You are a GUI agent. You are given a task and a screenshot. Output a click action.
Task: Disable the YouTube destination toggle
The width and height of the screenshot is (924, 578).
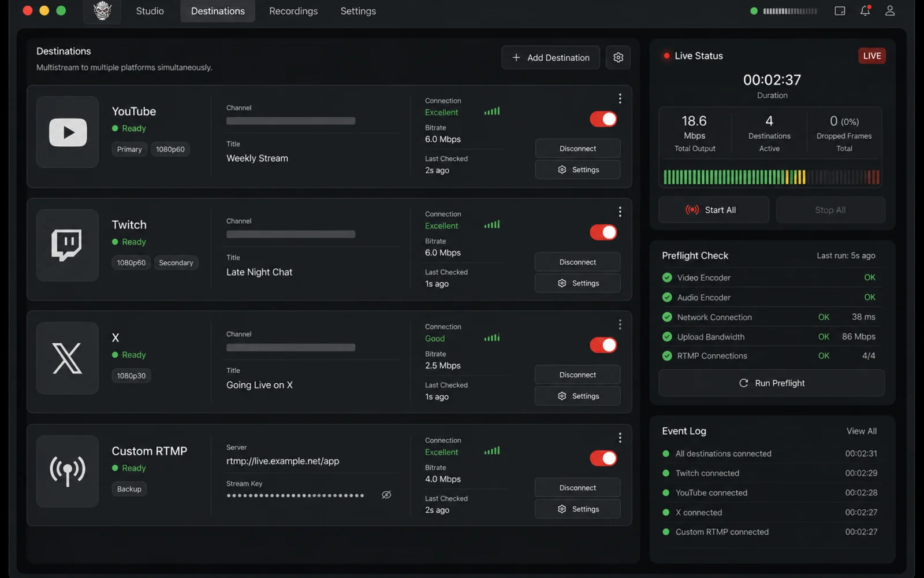point(603,119)
